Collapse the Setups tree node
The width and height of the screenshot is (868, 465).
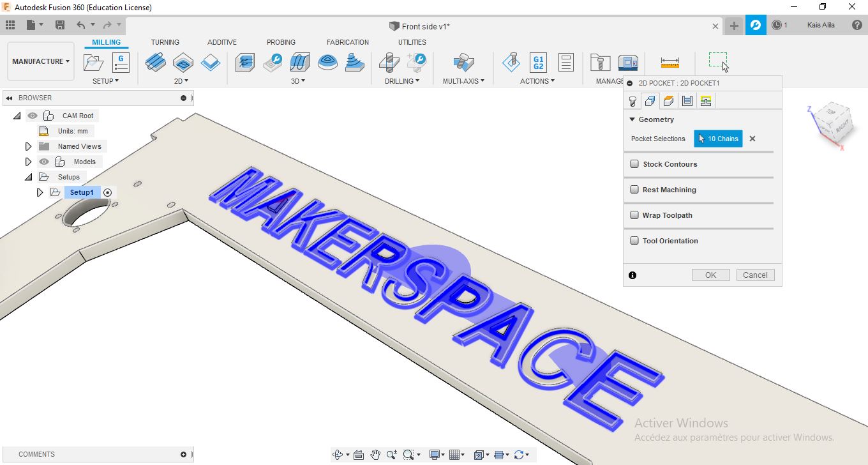[x=28, y=177]
